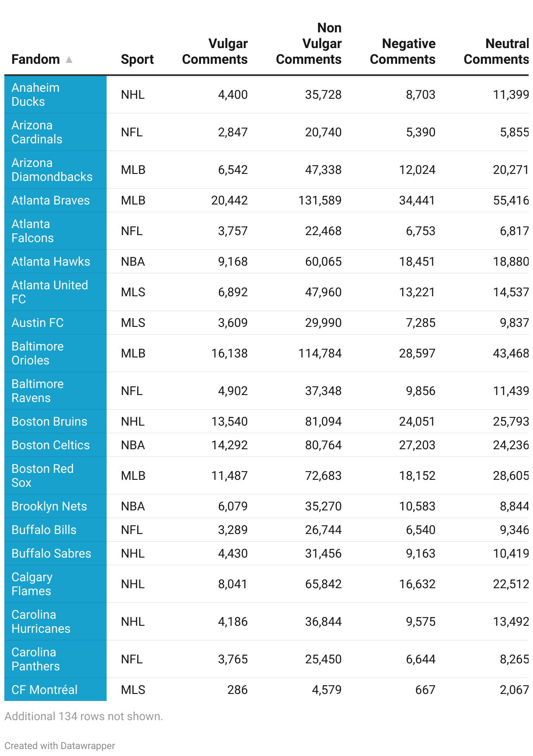Click the Buffalo Sabres row label
Viewport: 533px width, 756px height.
pyautogui.click(x=52, y=553)
